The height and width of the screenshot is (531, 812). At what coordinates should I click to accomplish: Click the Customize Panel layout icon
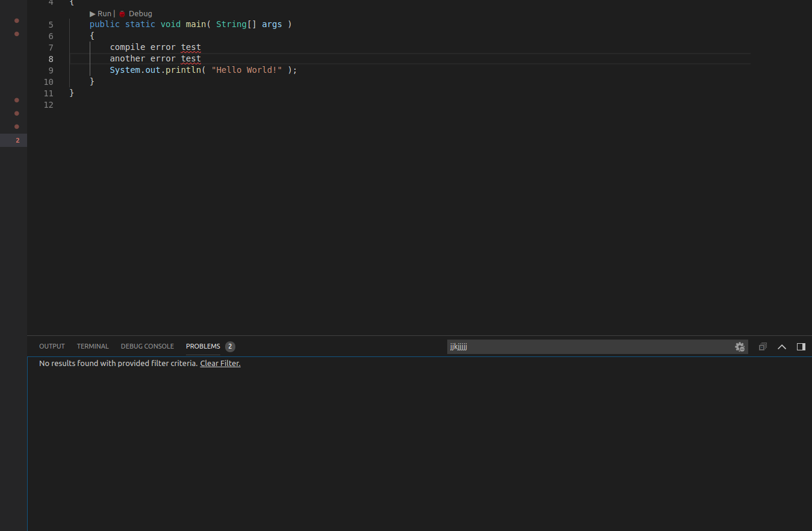pyautogui.click(x=801, y=346)
